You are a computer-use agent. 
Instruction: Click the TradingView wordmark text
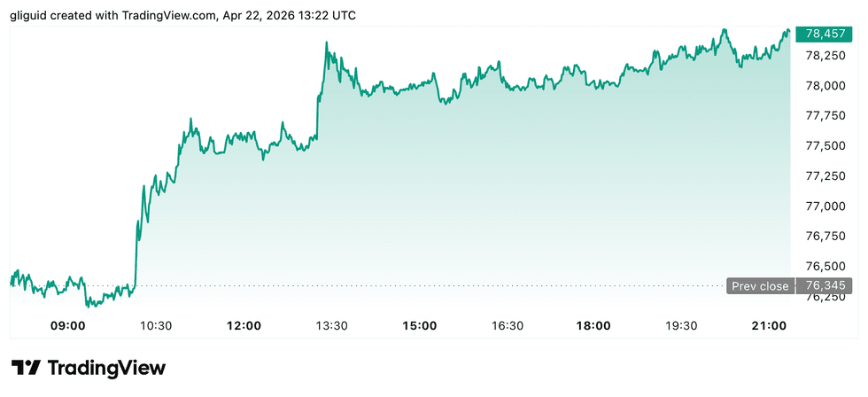click(x=106, y=368)
